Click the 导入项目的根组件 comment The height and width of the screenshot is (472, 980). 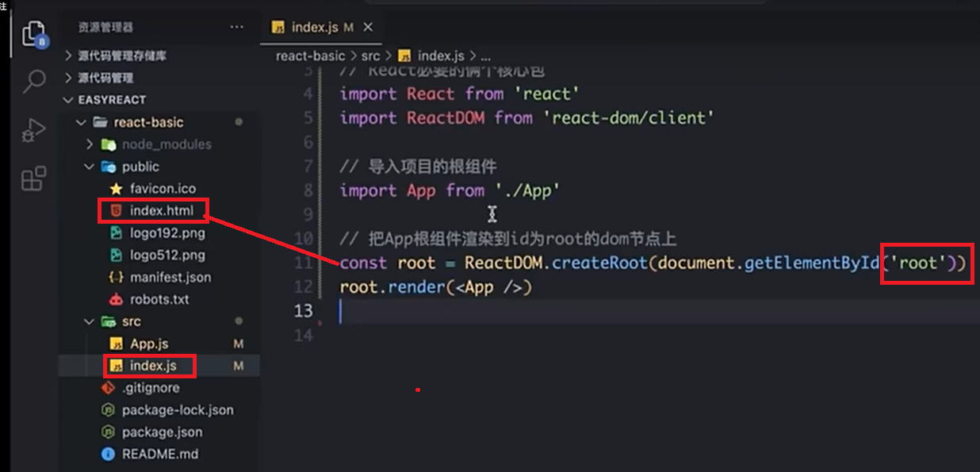point(433,167)
